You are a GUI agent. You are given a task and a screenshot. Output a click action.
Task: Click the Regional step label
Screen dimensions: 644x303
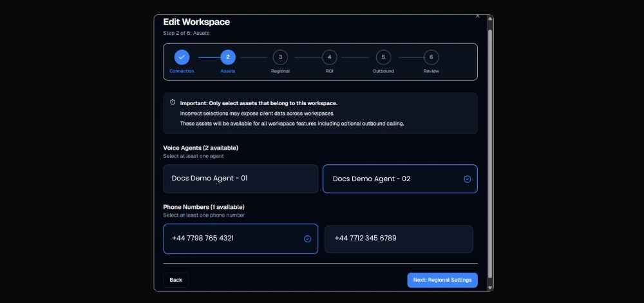point(281,71)
